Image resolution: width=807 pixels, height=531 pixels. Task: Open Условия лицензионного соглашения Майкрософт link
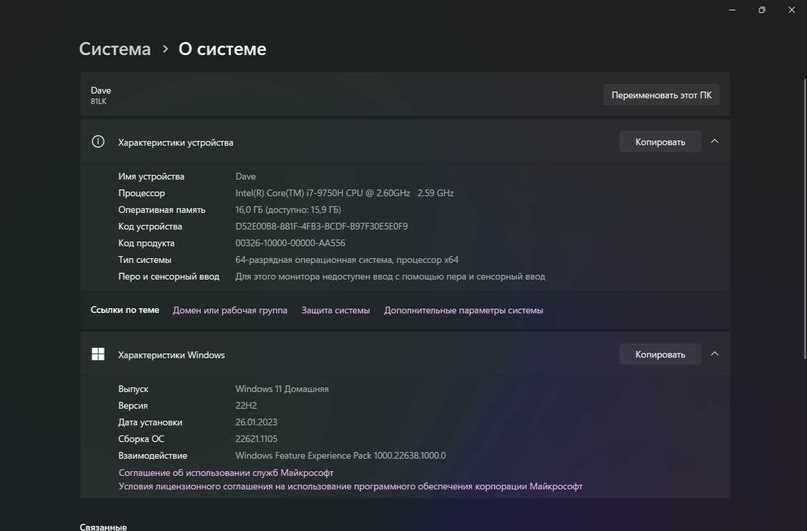pyautogui.click(x=350, y=486)
